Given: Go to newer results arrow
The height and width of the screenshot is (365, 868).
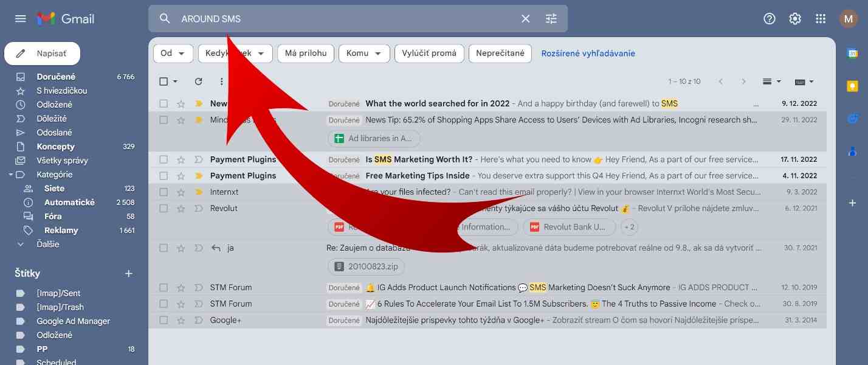Looking at the screenshot, I should [720, 82].
